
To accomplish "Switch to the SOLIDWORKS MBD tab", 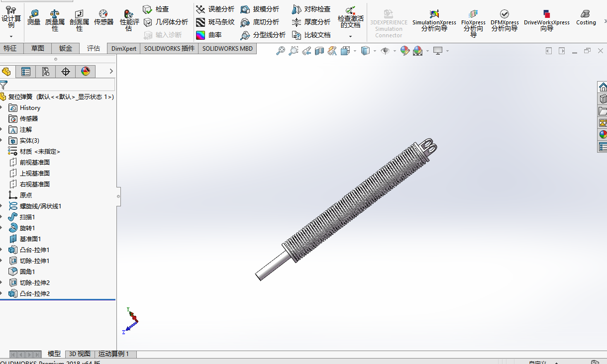I will pyautogui.click(x=227, y=48).
